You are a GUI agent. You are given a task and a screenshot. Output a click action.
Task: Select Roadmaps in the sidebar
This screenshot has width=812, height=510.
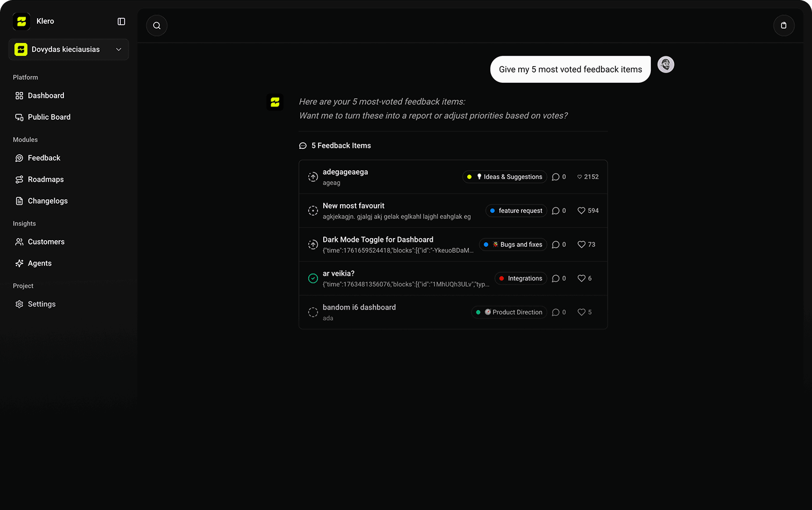[46, 179]
